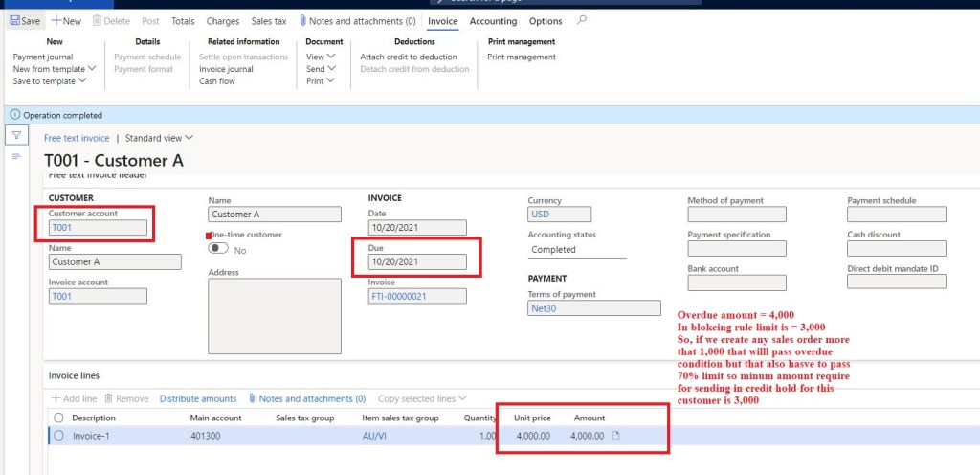Open the filter funnel icon in the sidebar
The image size is (980, 475).
tap(16, 135)
